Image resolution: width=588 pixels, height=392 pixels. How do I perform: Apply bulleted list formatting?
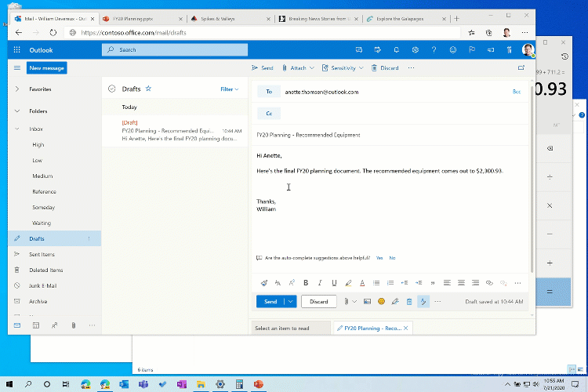coord(376,282)
